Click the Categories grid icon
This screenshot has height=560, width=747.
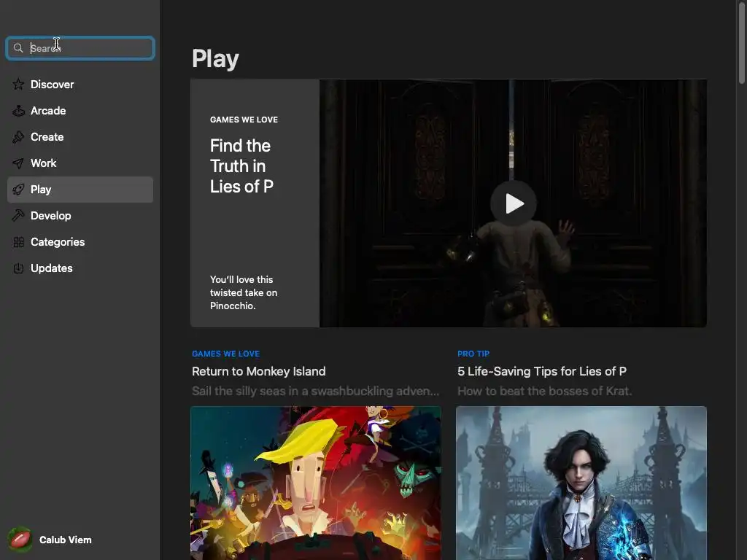tap(18, 242)
